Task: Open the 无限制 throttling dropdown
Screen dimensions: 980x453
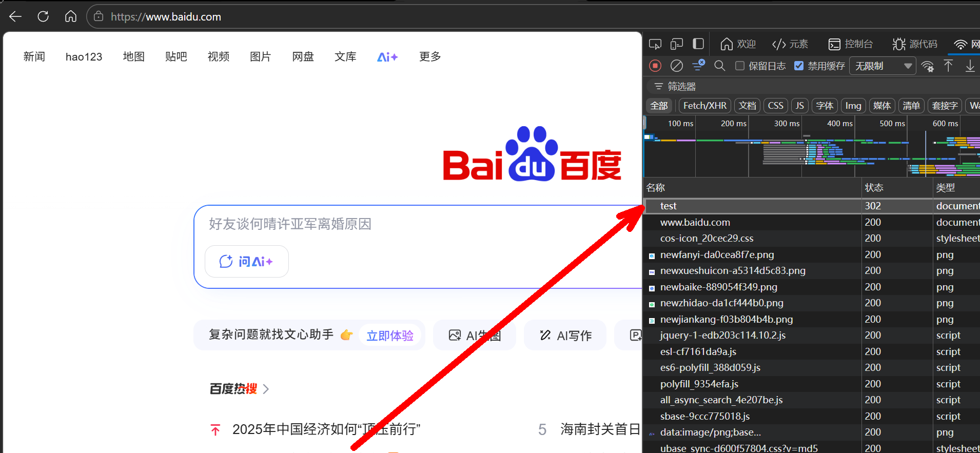Action: 883,66
